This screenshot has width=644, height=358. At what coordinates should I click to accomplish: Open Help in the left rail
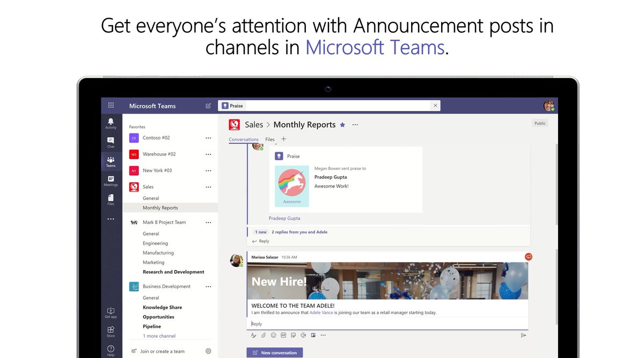(111, 350)
